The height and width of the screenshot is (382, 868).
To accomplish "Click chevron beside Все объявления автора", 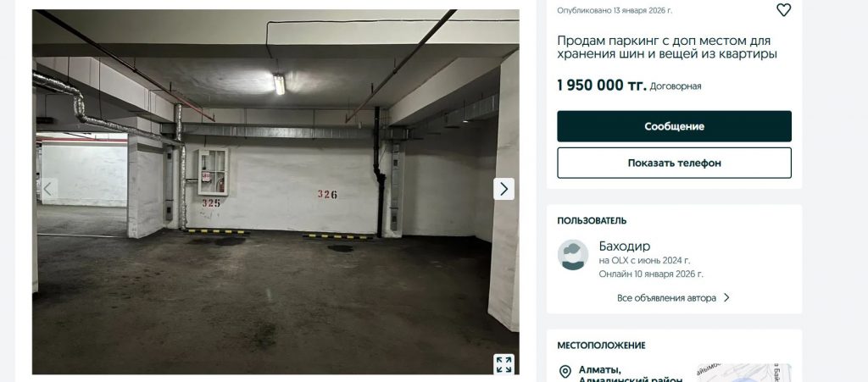I will [x=726, y=298].
